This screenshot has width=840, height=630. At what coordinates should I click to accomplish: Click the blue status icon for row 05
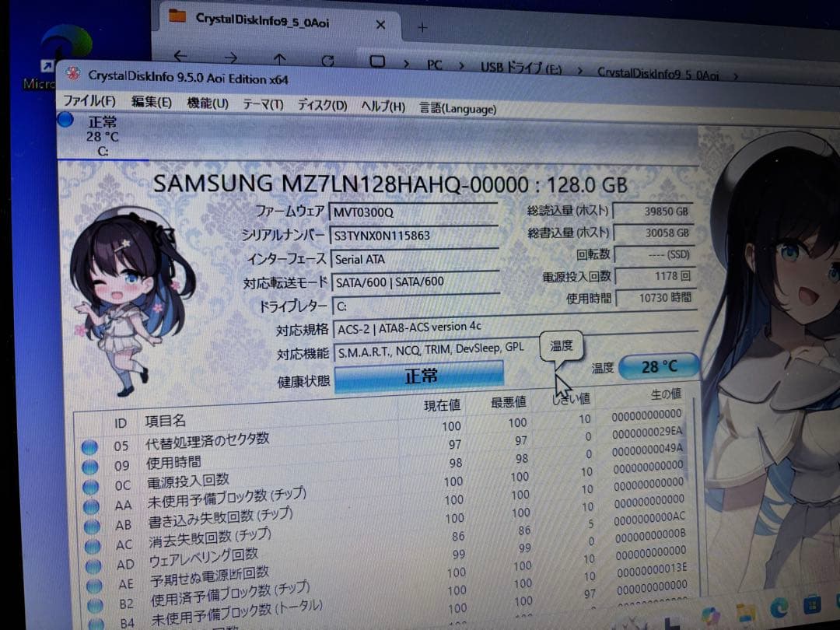pos(89,446)
